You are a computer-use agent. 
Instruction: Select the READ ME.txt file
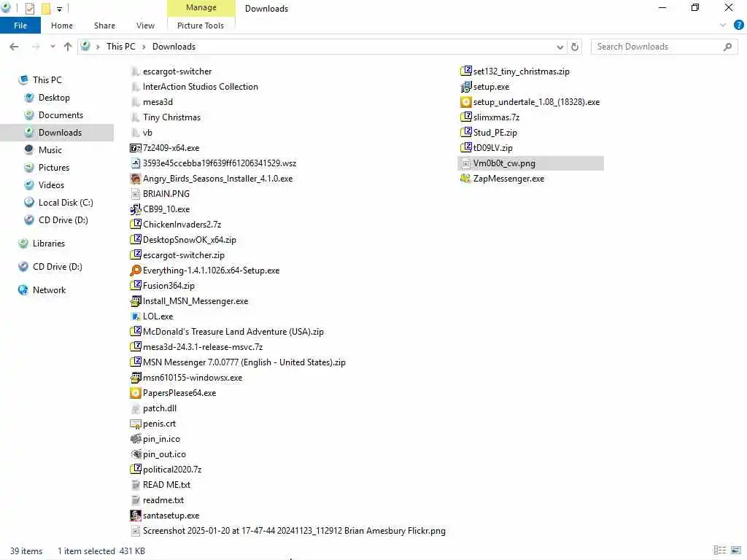(166, 485)
